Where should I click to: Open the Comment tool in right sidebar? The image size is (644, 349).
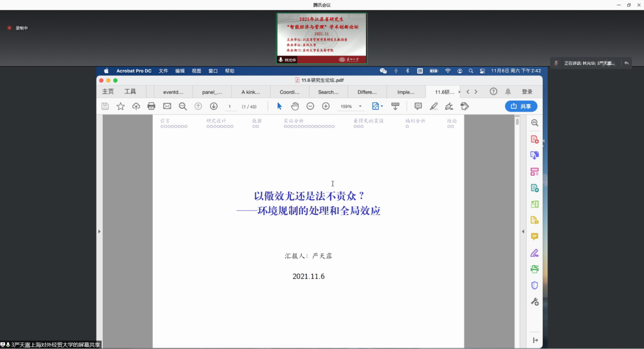[x=534, y=237]
